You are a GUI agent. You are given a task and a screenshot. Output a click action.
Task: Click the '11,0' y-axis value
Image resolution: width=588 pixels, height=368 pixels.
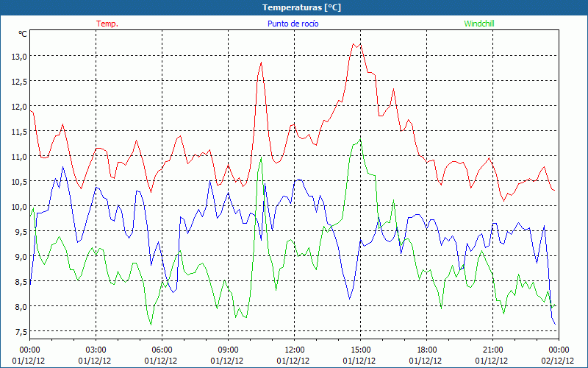19,156
